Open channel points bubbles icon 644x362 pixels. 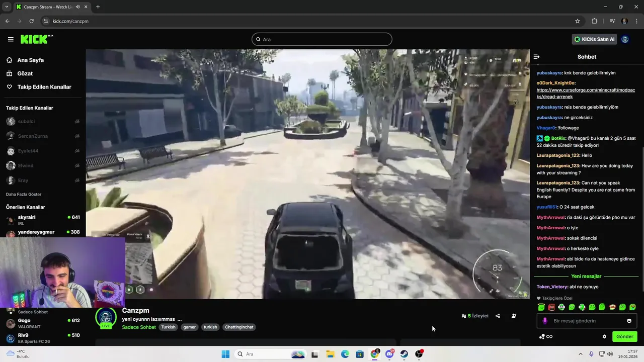pyautogui.click(x=542, y=336)
